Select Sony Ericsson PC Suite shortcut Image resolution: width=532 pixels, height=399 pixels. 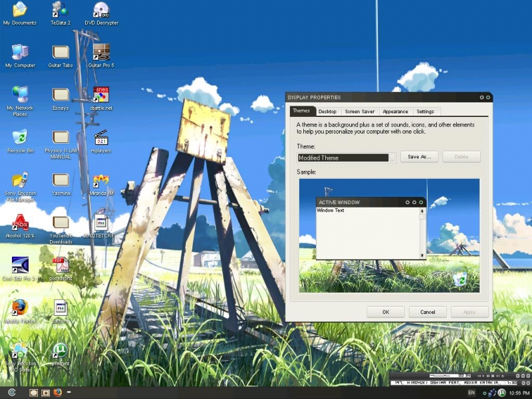click(x=20, y=357)
